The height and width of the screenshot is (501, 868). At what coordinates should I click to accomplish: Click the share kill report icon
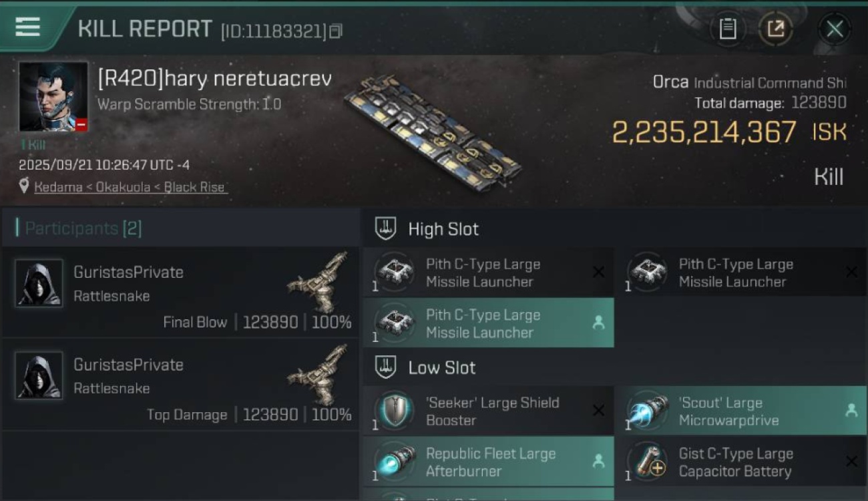click(x=775, y=29)
